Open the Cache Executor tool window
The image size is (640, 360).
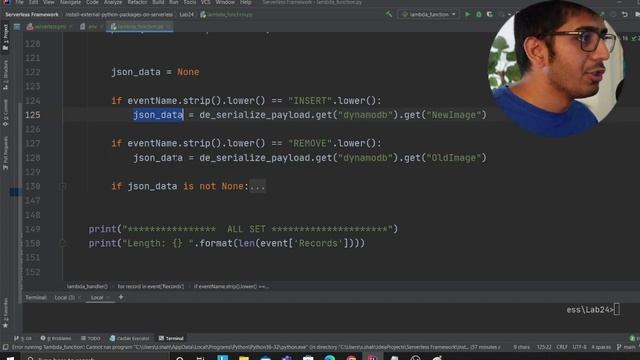click(129, 338)
